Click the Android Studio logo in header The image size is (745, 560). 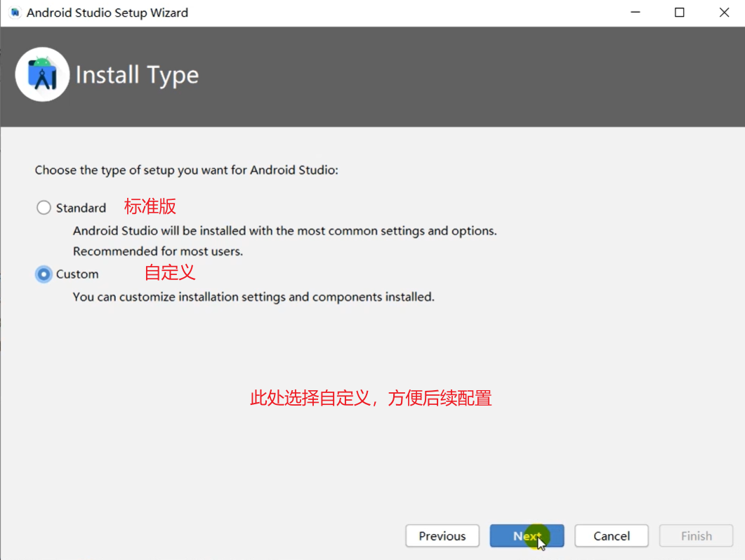(x=42, y=74)
